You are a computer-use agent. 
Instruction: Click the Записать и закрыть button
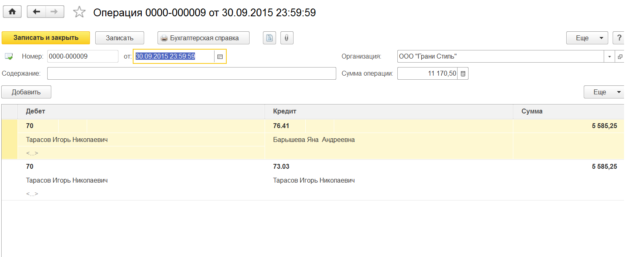coord(46,38)
